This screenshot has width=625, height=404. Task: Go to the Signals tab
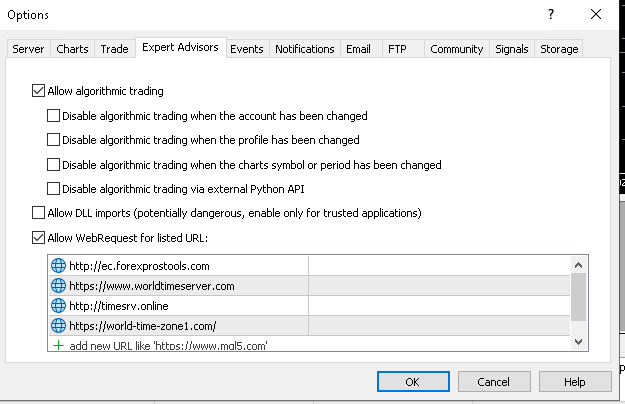(x=511, y=49)
